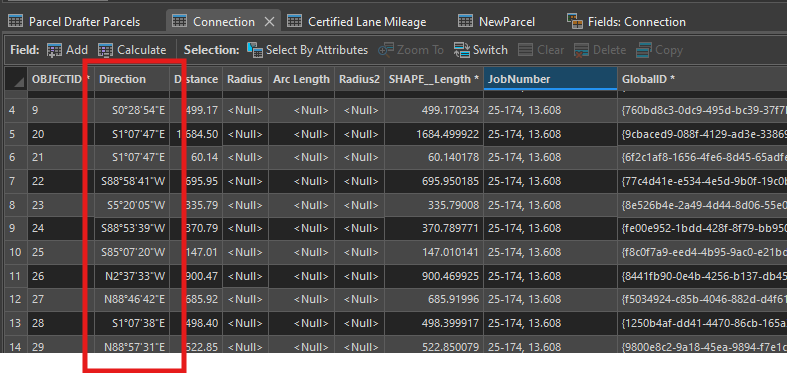The image size is (787, 373).
Task: Click the Arc Length <Null> cell in OBJECTID 24 row
Action: [301, 228]
